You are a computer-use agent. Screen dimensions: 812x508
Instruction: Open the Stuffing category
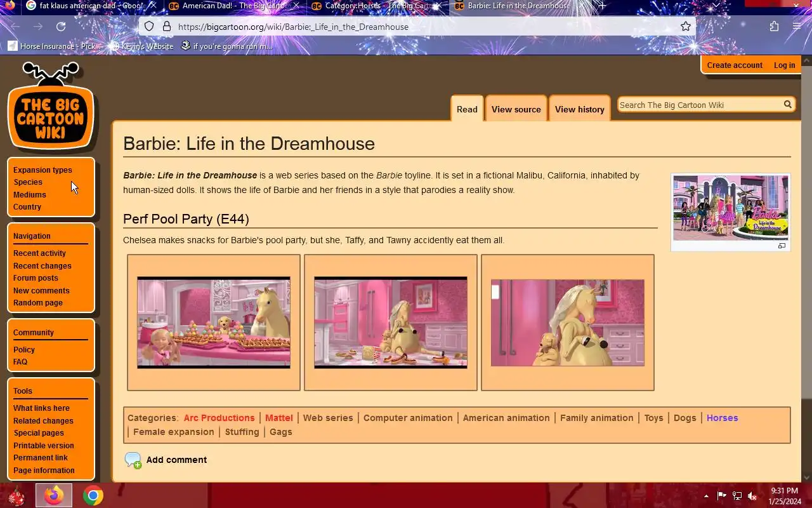242,432
